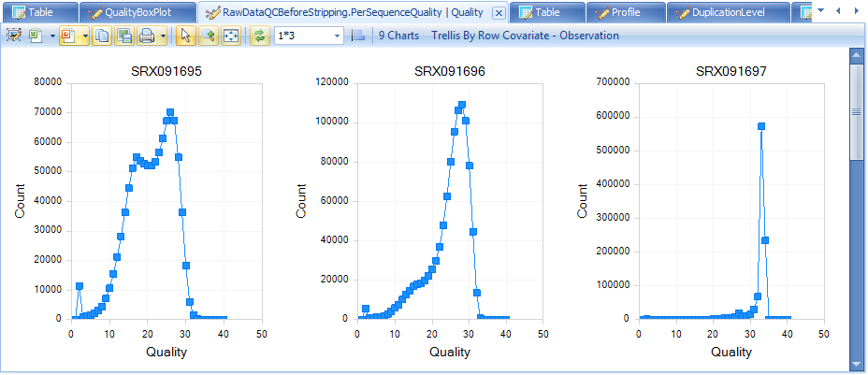Click the peak data point in SRX091695
868x375 pixels.
tap(170, 112)
